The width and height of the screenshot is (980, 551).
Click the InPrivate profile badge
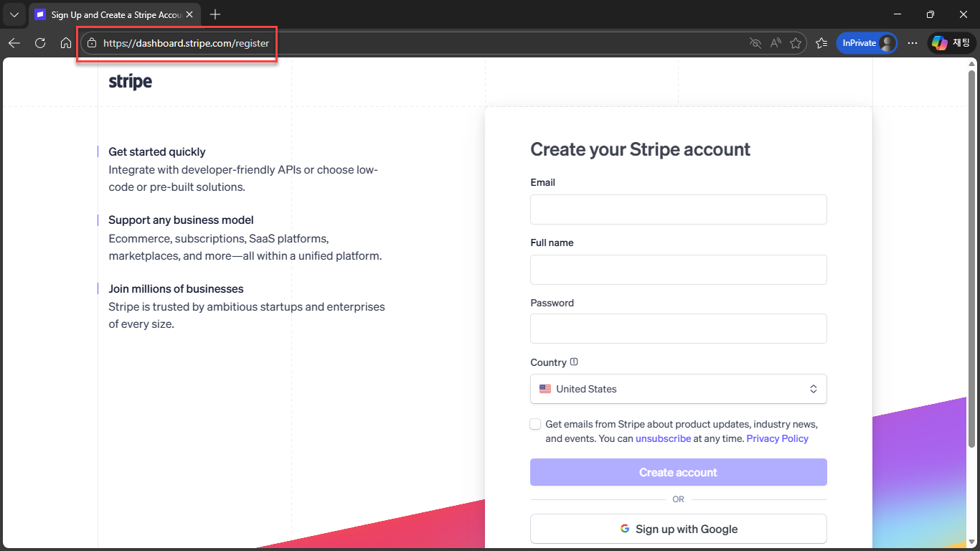[867, 42]
